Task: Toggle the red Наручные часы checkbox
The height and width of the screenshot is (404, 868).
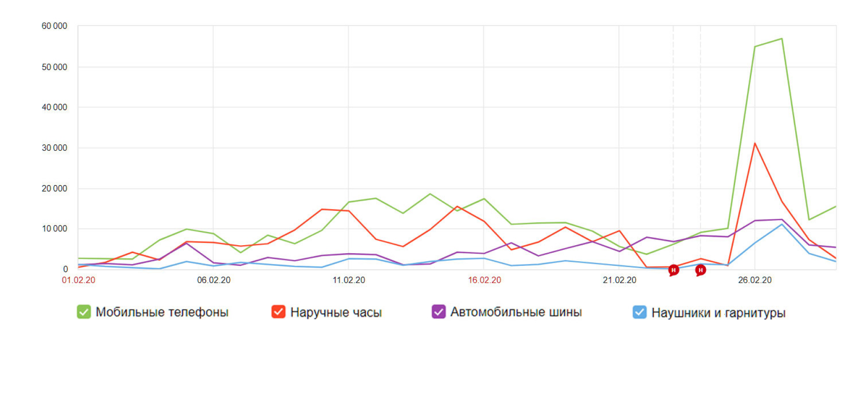Action: coord(278,312)
